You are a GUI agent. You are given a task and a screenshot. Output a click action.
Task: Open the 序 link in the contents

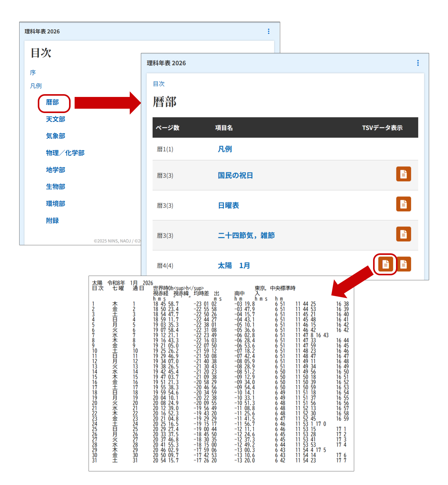[x=33, y=72]
